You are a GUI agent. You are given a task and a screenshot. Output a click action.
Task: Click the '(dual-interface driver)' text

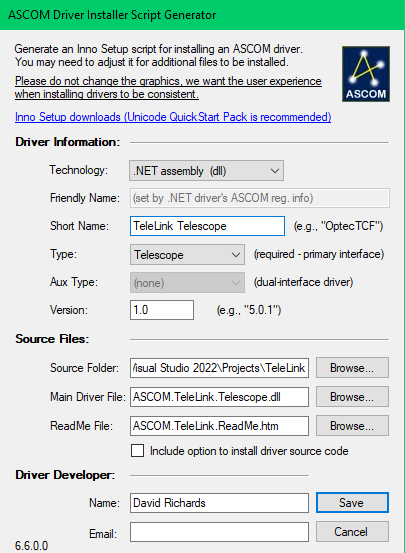coord(303,282)
